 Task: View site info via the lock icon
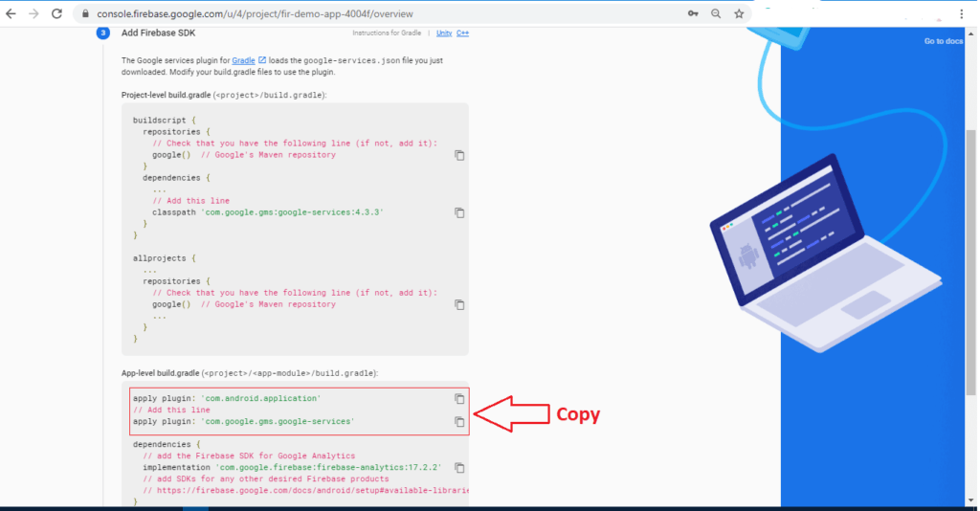(x=85, y=13)
